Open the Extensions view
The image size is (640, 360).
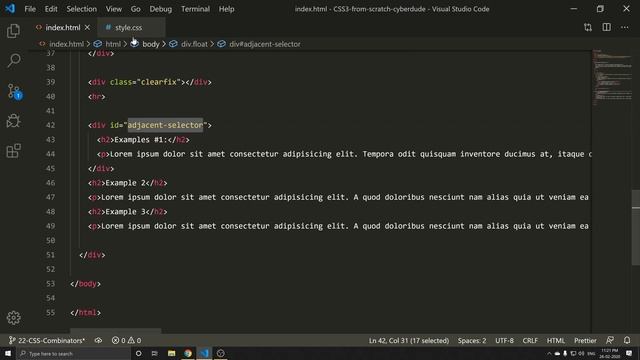(13, 151)
